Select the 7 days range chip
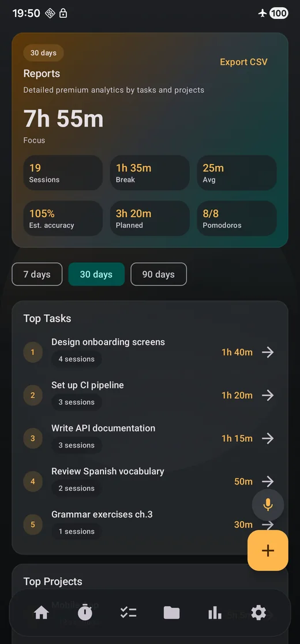The height and width of the screenshot is (644, 300). click(37, 274)
